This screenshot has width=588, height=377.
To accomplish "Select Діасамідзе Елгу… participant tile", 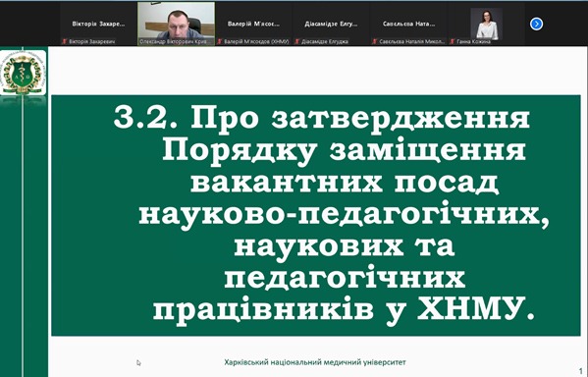I will point(332,24).
